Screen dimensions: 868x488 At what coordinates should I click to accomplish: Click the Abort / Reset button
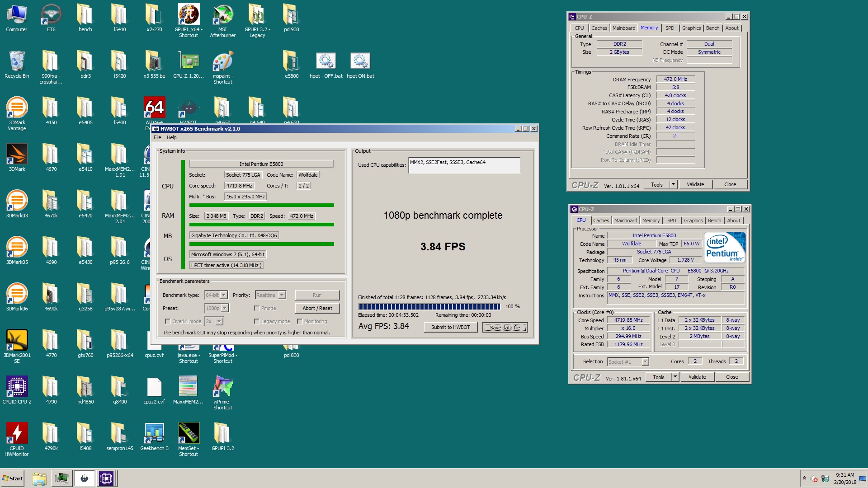[317, 308]
